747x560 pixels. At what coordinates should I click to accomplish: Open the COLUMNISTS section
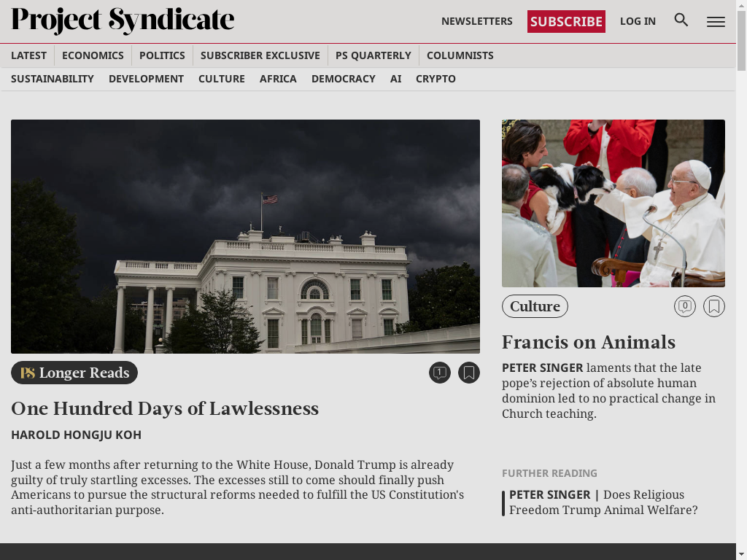(x=460, y=55)
